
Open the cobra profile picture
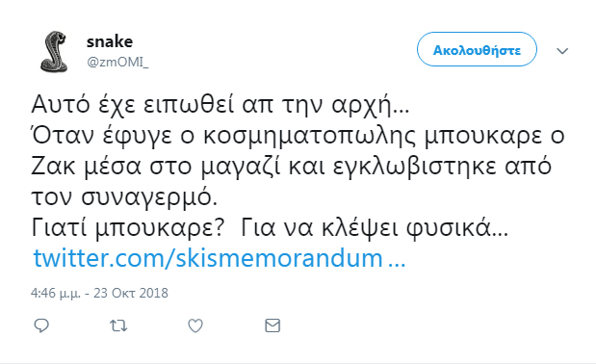click(54, 51)
